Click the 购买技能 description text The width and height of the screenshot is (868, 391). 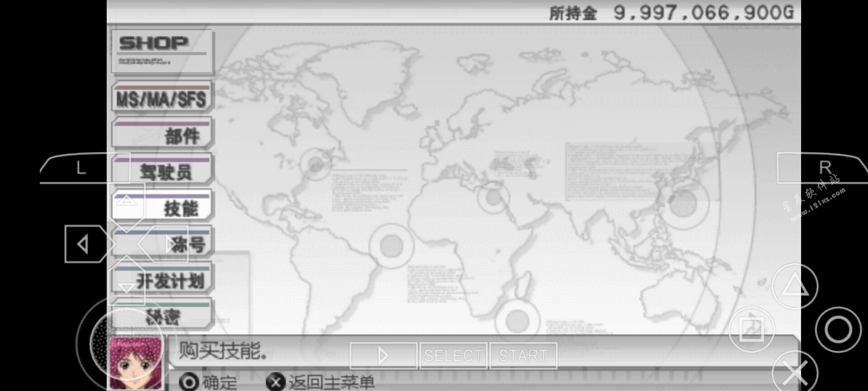pyautogui.click(x=222, y=351)
